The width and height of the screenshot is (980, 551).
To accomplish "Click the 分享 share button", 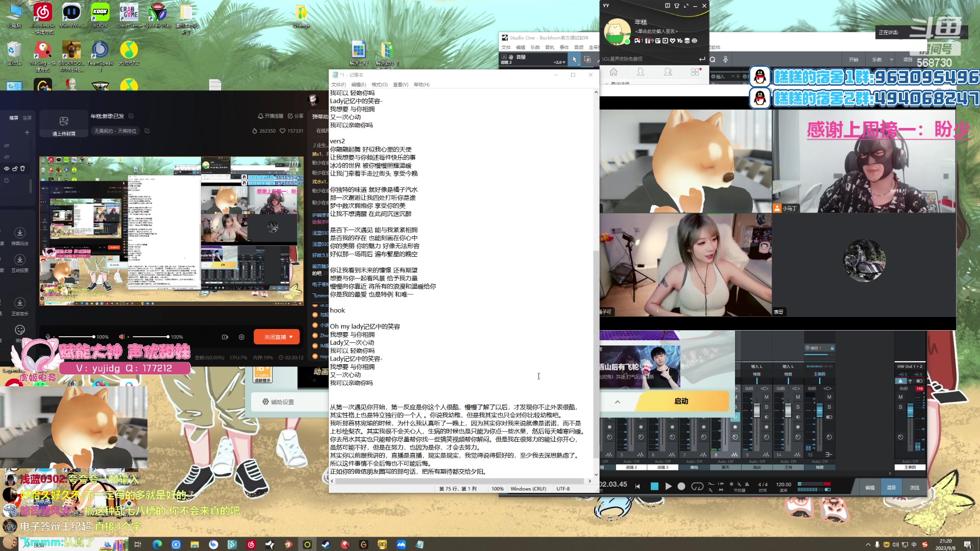I will (295, 116).
